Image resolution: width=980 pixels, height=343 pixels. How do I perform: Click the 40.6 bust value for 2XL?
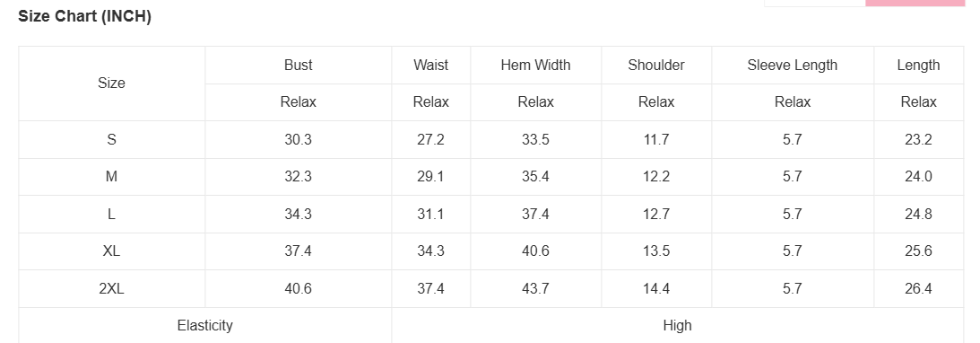[299, 288]
